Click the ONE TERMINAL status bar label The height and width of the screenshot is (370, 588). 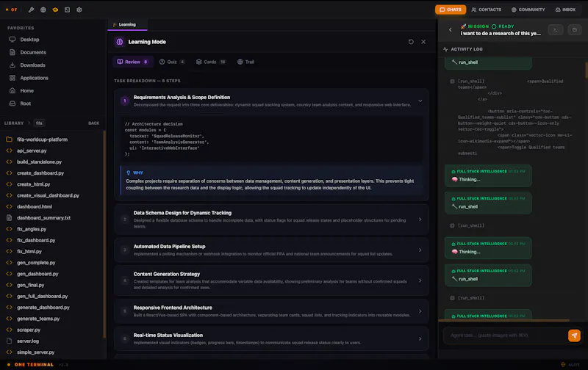pos(34,365)
